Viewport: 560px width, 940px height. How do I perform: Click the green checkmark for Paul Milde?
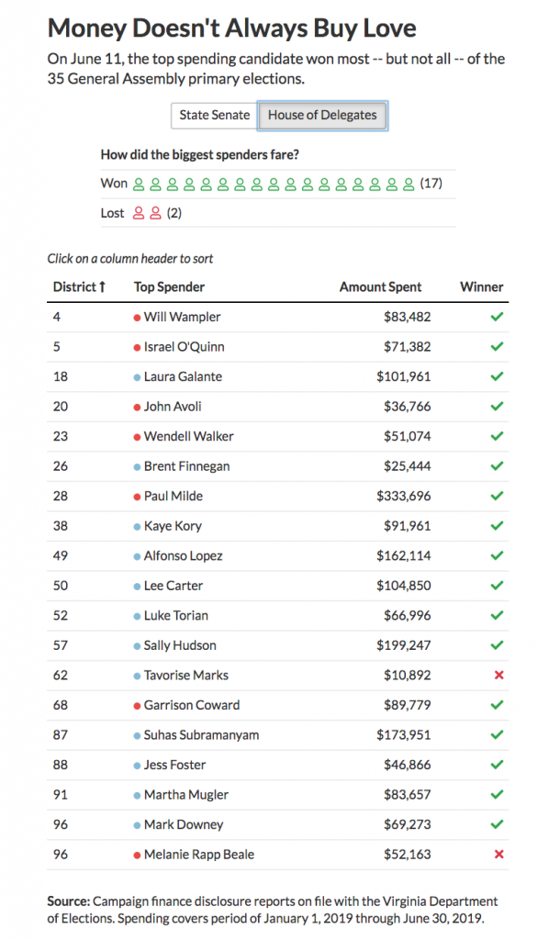coord(498,497)
